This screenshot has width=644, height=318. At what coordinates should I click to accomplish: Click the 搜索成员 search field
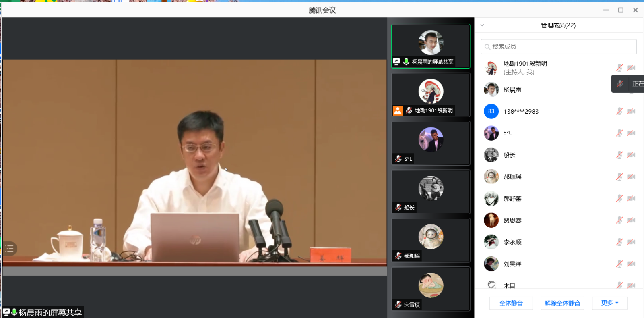(x=559, y=47)
